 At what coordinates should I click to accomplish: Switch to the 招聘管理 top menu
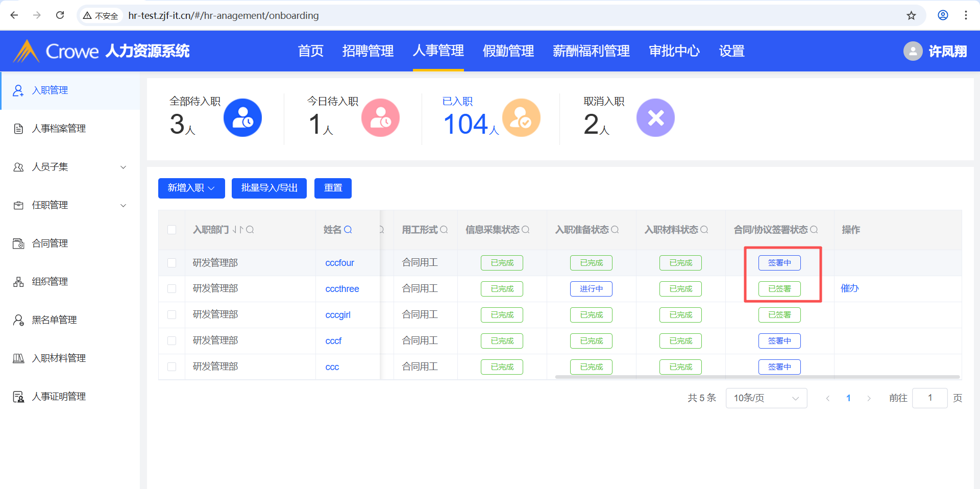367,51
